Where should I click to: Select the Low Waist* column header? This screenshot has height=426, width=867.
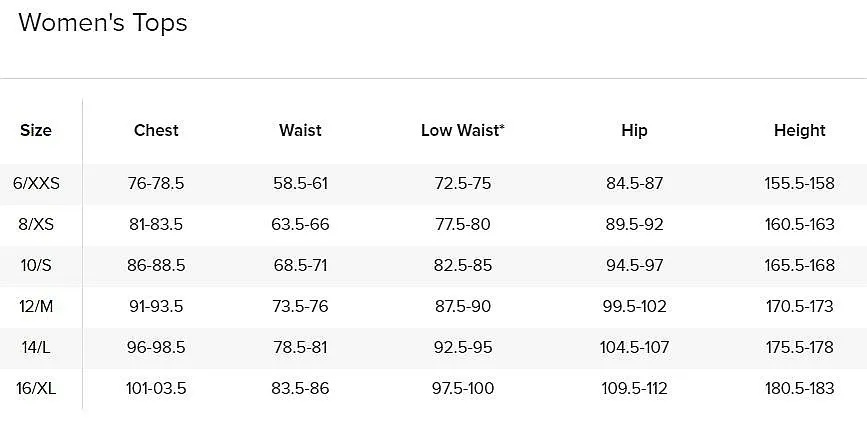pos(463,131)
